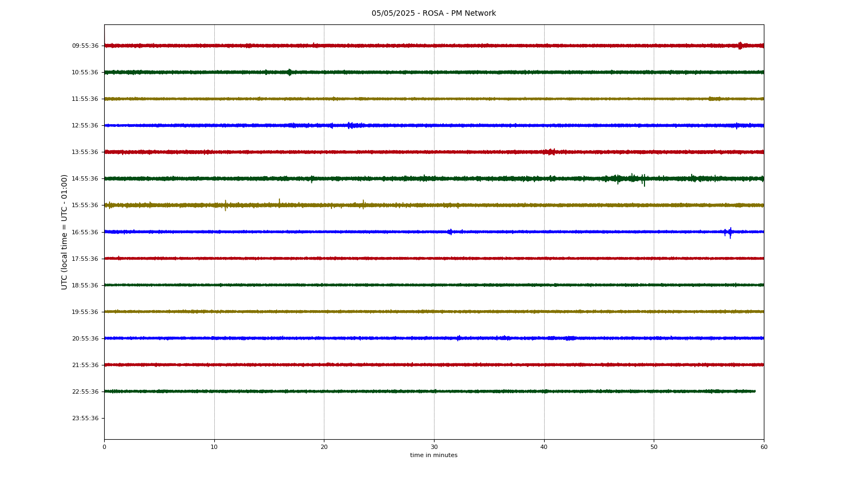Click the 10:55:36 time label
868x488 pixels.
coord(85,73)
